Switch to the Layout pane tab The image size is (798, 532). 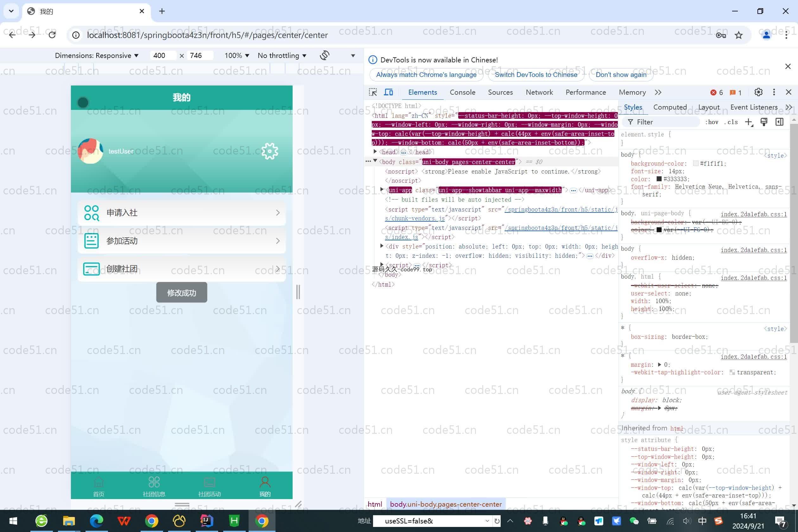[709, 107]
